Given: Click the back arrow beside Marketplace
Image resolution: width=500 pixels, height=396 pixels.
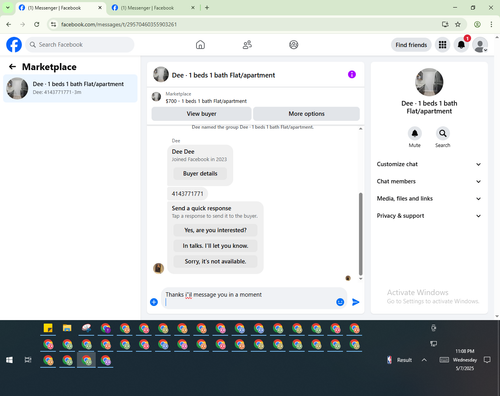Looking at the screenshot, I should pyautogui.click(x=12, y=67).
